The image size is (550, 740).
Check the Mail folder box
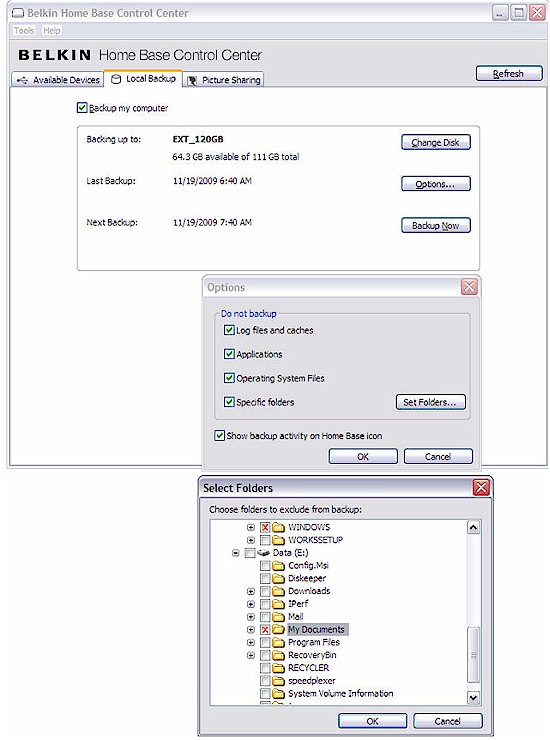(x=265, y=617)
